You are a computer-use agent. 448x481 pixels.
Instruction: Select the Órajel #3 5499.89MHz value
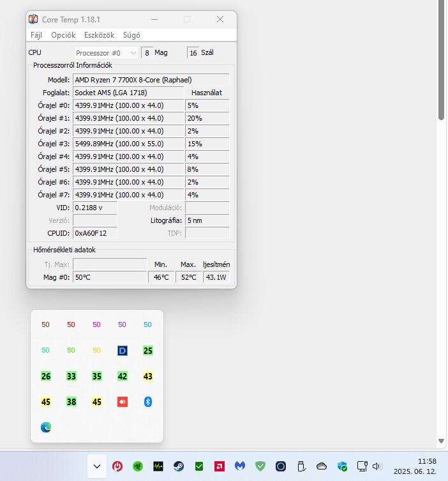(x=128, y=144)
